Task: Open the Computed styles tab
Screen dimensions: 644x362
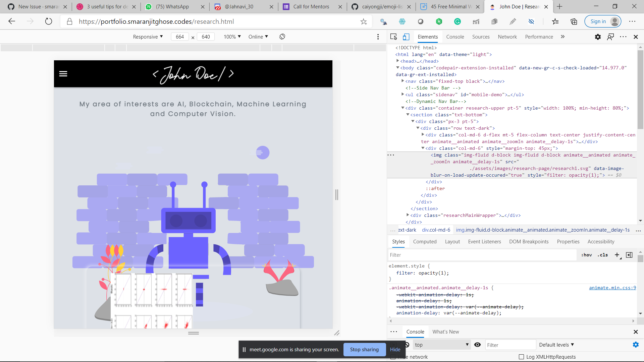Action: point(425,241)
